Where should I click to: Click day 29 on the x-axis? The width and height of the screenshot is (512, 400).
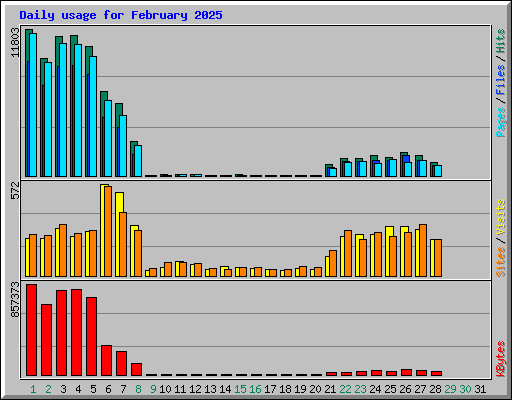pyautogui.click(x=450, y=389)
